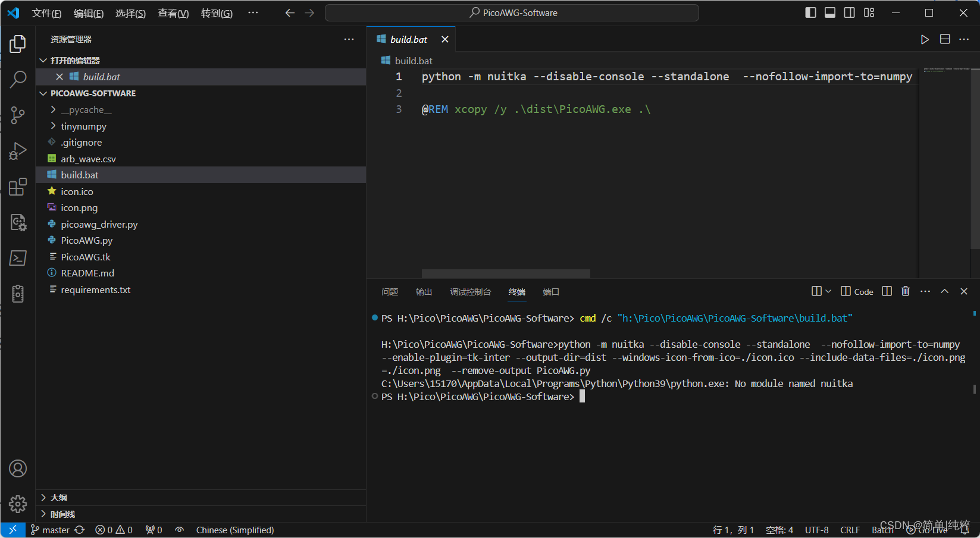The image size is (980, 538).
Task: Click Chinese (Simplified) in status bar
Action: click(x=235, y=530)
